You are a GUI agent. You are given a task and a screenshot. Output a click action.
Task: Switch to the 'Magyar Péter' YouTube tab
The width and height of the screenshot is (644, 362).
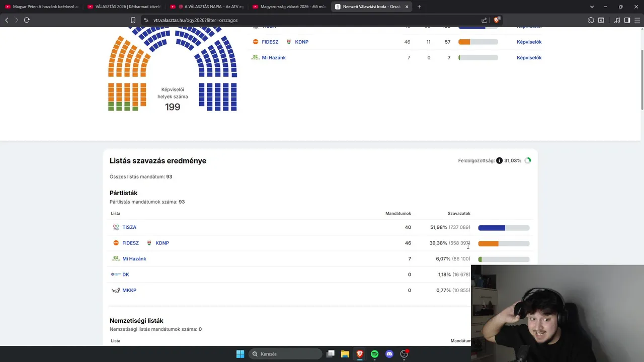42,7
